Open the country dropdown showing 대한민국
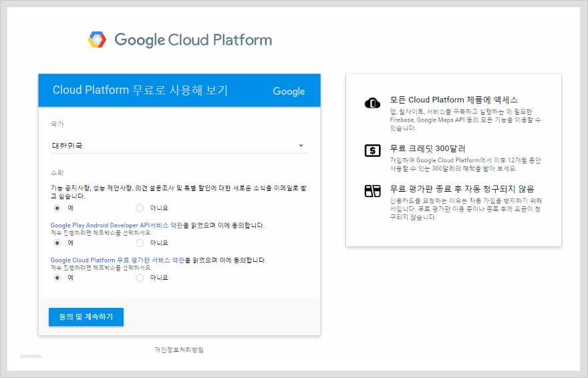588x378 pixels. [x=174, y=146]
